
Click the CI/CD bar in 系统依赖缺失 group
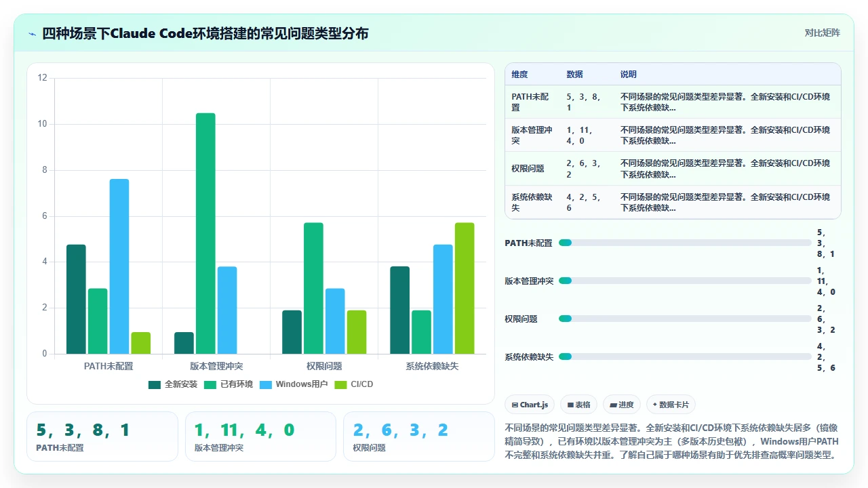coord(465,288)
